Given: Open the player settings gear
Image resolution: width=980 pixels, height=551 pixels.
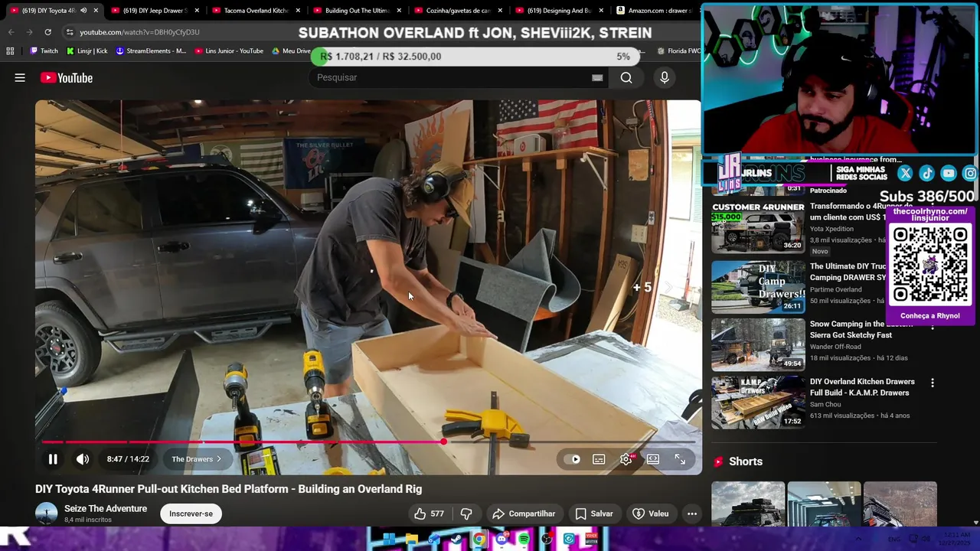Looking at the screenshot, I should 626,459.
